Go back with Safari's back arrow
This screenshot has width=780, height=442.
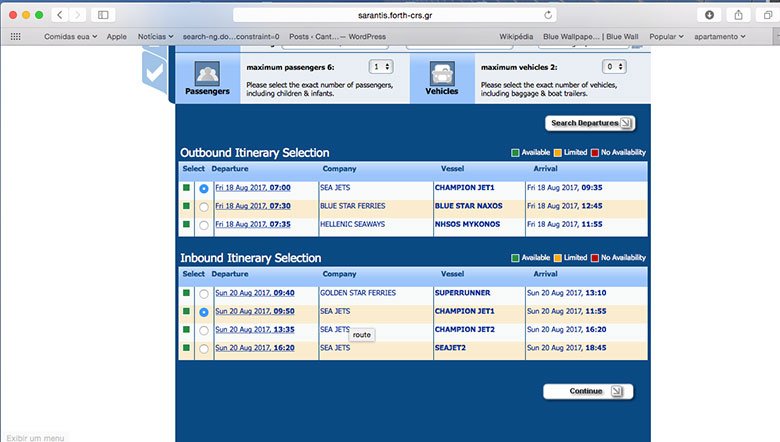point(60,15)
